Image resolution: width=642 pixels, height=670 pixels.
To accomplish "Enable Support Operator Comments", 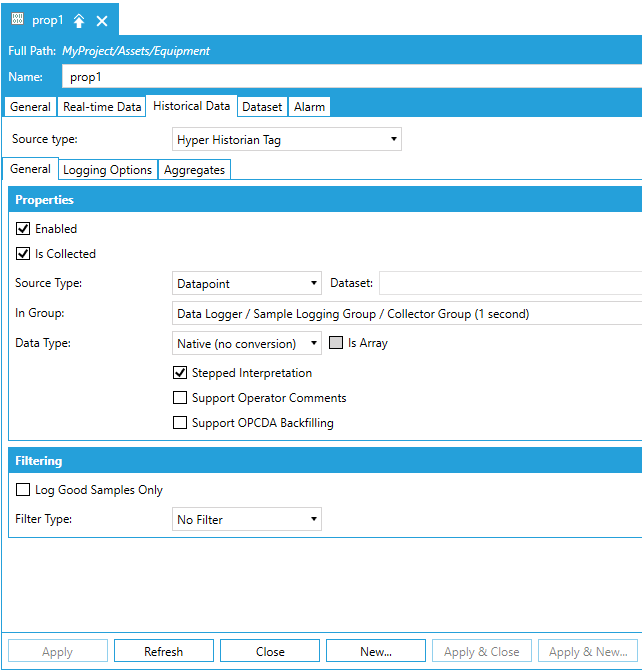I will [x=180, y=398].
